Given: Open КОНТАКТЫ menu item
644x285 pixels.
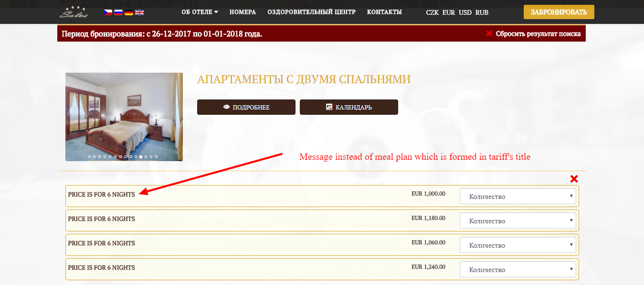Looking at the screenshot, I should pyautogui.click(x=384, y=12).
